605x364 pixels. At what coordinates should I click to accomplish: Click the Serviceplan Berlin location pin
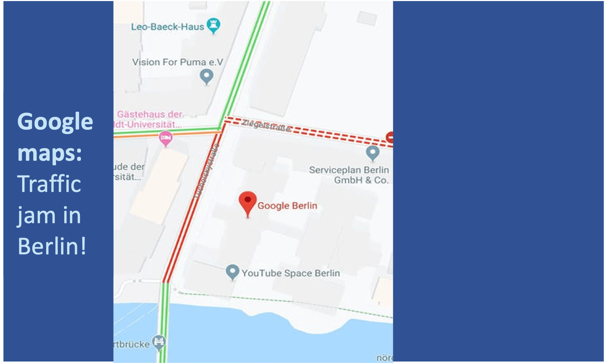click(x=373, y=153)
